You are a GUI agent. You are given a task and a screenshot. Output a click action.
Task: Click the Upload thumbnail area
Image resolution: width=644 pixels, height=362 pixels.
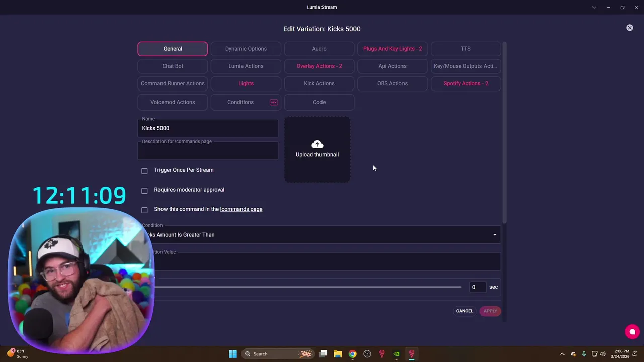317,149
